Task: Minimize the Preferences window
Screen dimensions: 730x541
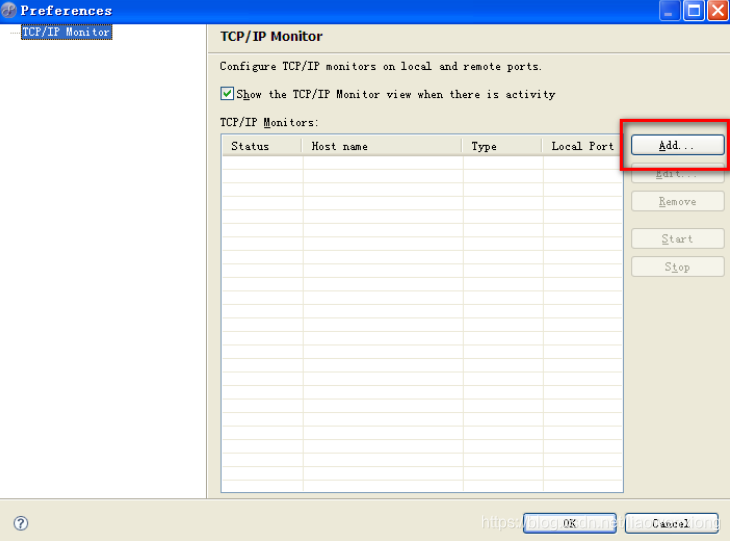Action: (669, 11)
